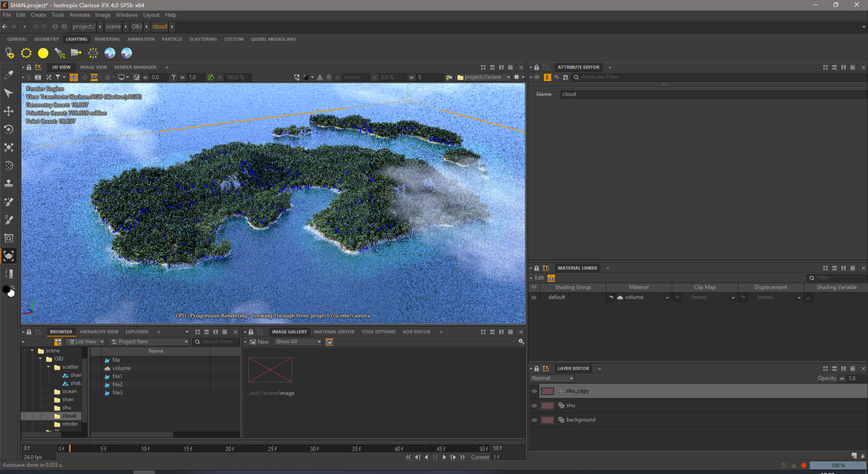Click the Edit button in Material Linker
868x474 pixels.
click(x=539, y=278)
